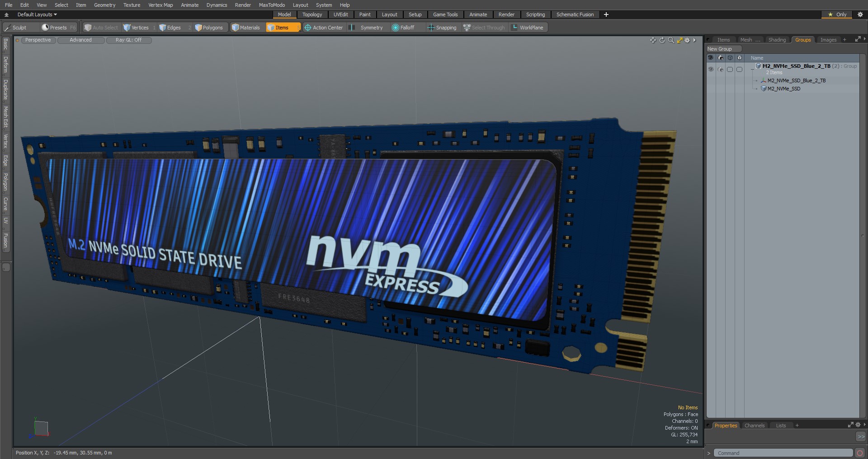
Task: Toggle render camera for M2_NVMe_SSD_Blue_2_TB group
Action: [x=721, y=69]
